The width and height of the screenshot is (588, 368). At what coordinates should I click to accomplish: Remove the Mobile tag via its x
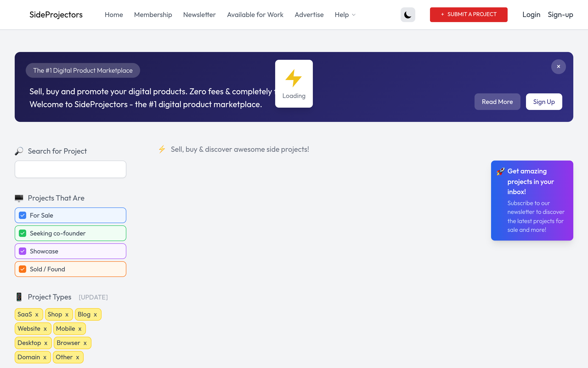pyautogui.click(x=80, y=329)
